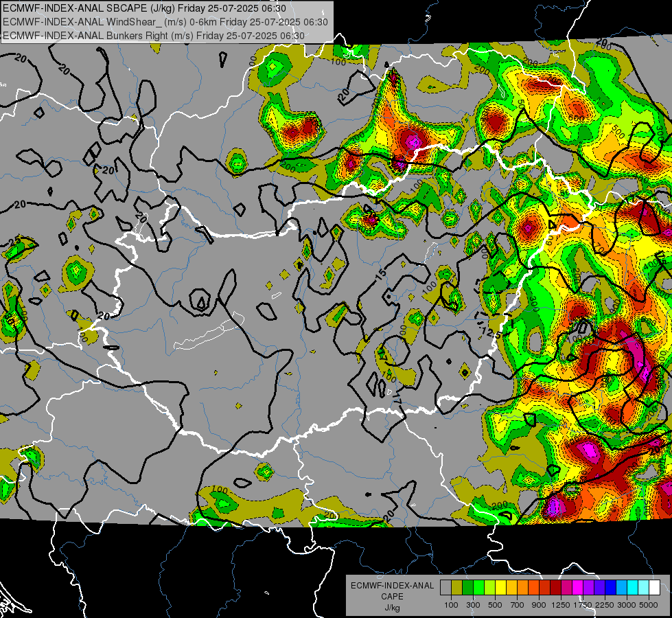Select the pure yellow legend swatch
Image resolution: width=672 pixels, height=618 pixels.
(x=500, y=588)
